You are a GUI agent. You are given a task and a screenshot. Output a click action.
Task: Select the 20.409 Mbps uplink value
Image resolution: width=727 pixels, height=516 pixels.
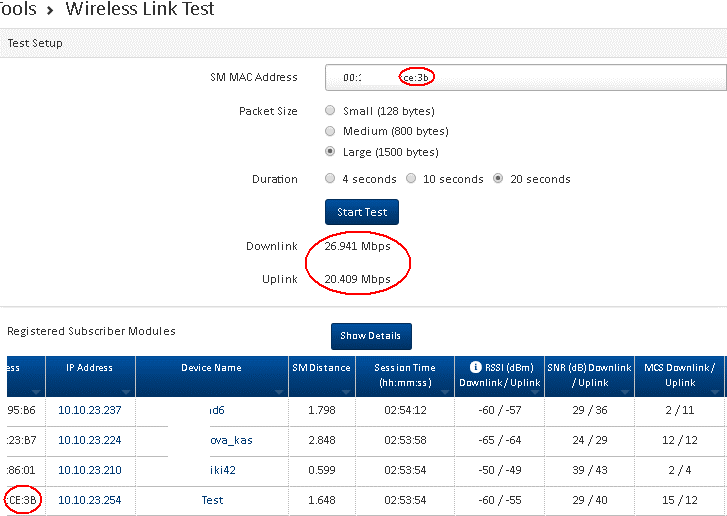[357, 279]
